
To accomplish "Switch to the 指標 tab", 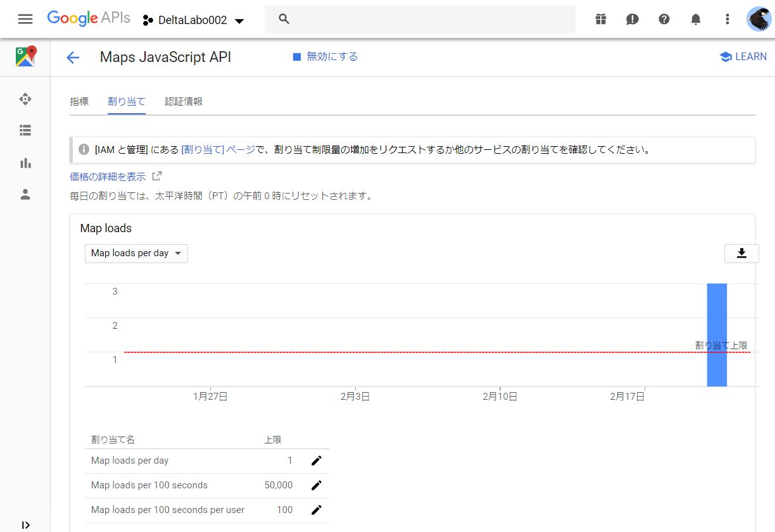I will [79, 101].
